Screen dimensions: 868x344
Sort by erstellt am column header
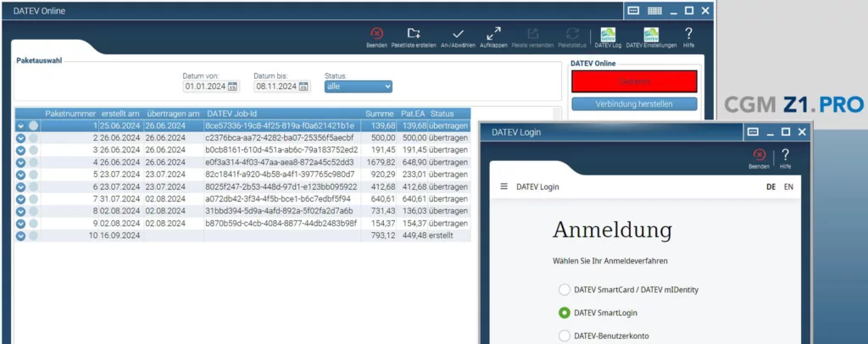coord(121,114)
